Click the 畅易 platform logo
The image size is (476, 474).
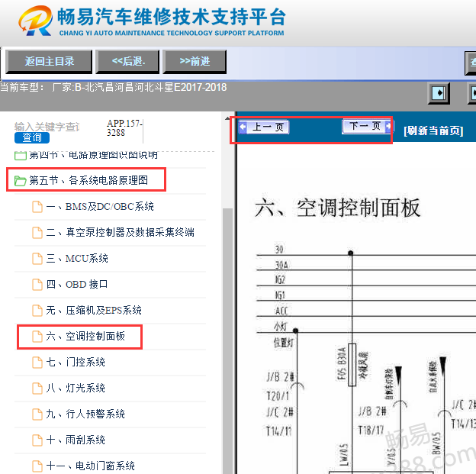[x=35, y=21]
